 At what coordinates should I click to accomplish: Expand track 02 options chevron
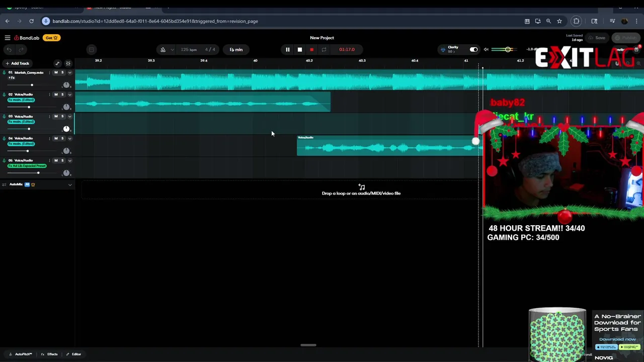[x=70, y=95]
